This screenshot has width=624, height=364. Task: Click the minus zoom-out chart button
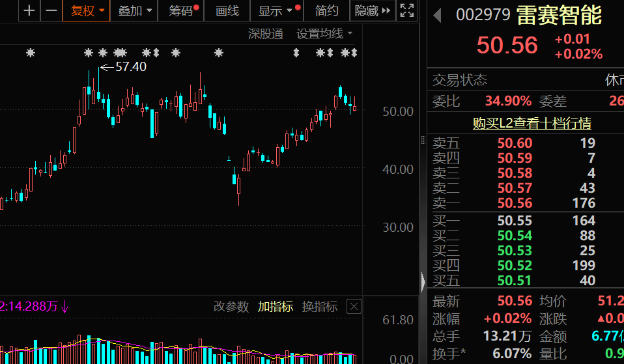[x=51, y=10]
